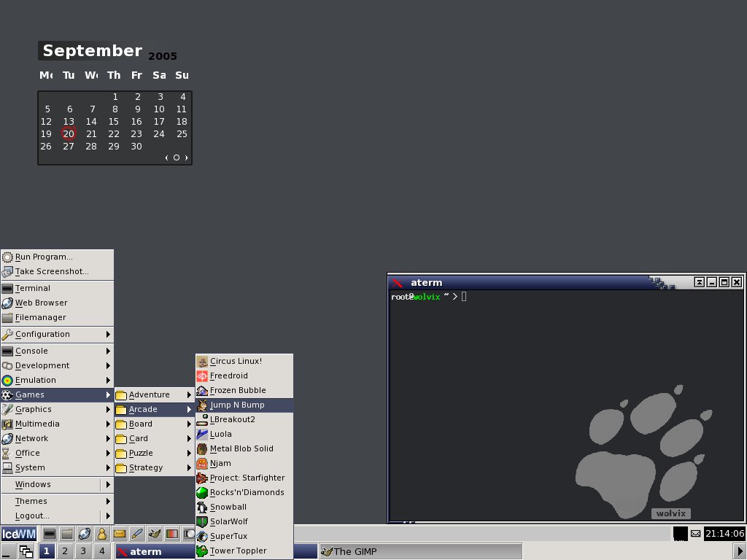The height and width of the screenshot is (560, 747).
Task: Expand the Emulation submenu
Action: point(57,380)
